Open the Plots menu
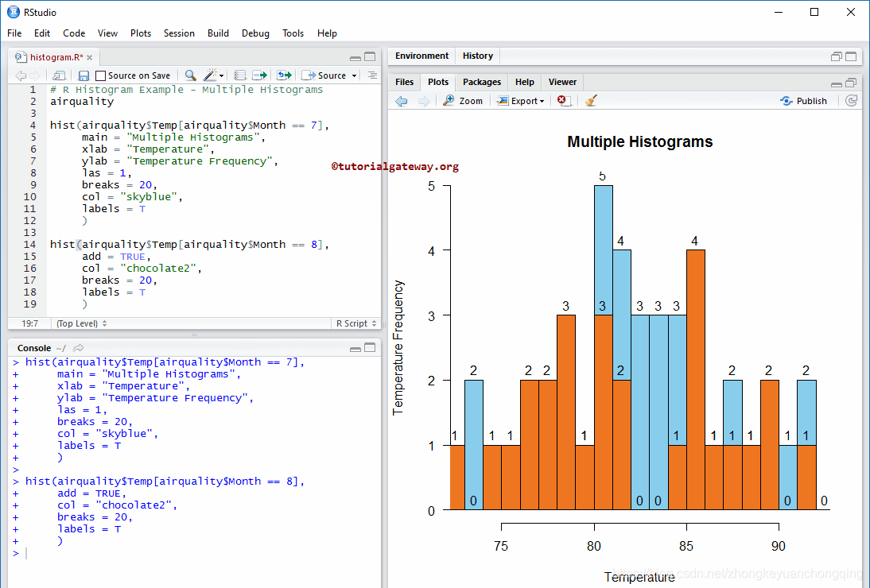870x588 pixels. tap(141, 33)
